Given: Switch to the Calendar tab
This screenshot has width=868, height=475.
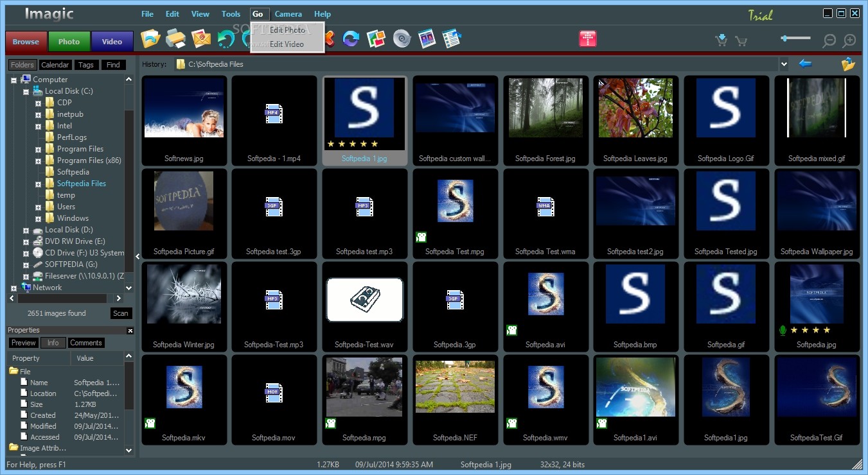Looking at the screenshot, I should (55, 65).
